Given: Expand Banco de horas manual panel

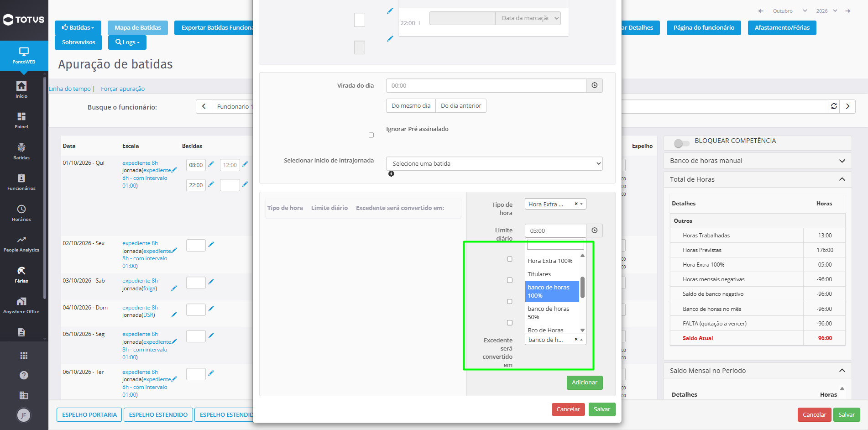Looking at the screenshot, I should [x=758, y=161].
